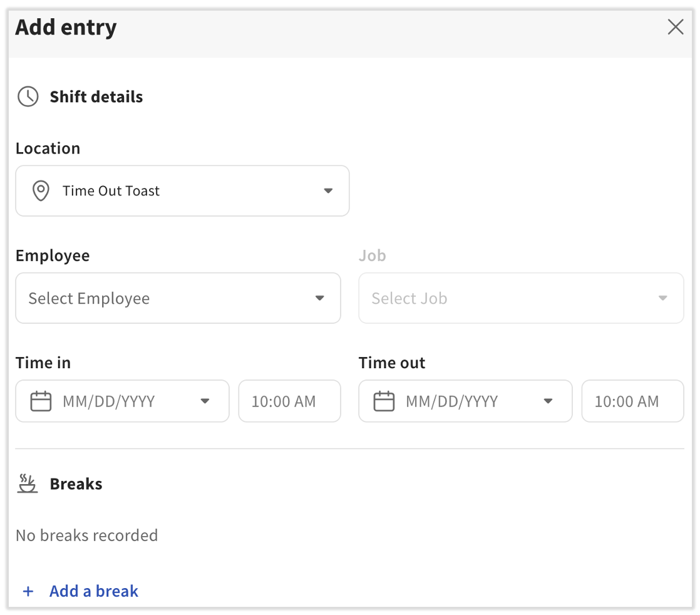The image size is (700, 615).
Task: Click the X to dismiss Add entry
Action: (676, 27)
